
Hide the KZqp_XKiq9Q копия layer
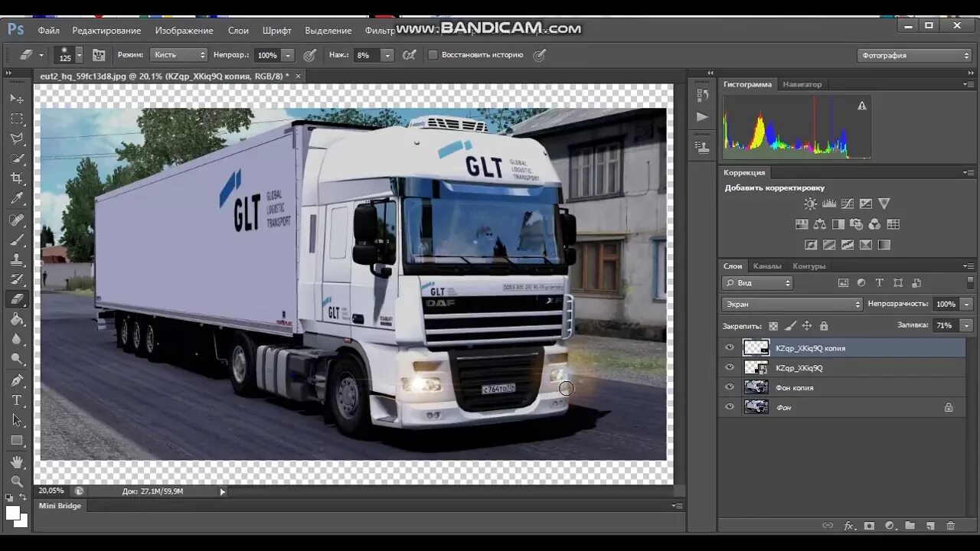coord(729,347)
